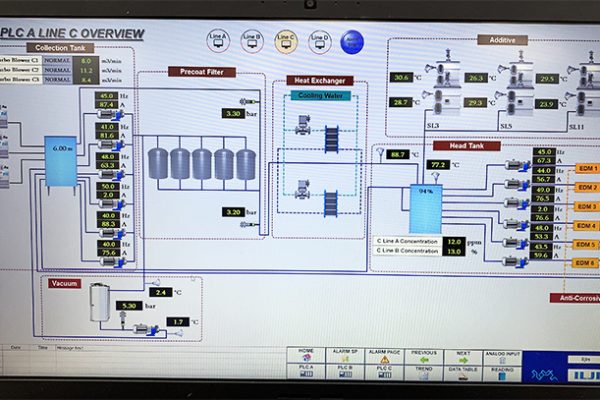This screenshot has height=400, width=600.
Task: Select the lower heat exchanger plate icon
Action: [331, 204]
